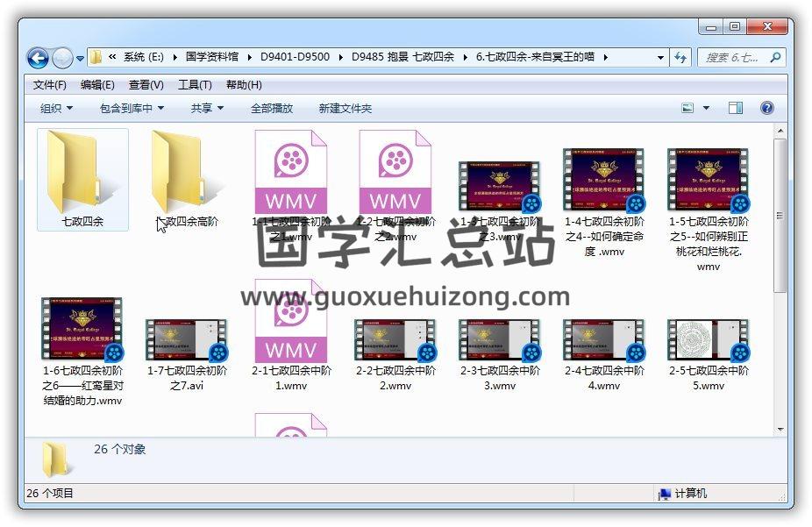The height and width of the screenshot is (527, 812).
Task: Select video 1-7七政四余初阶之7.avi thumbnail
Action: (187, 339)
